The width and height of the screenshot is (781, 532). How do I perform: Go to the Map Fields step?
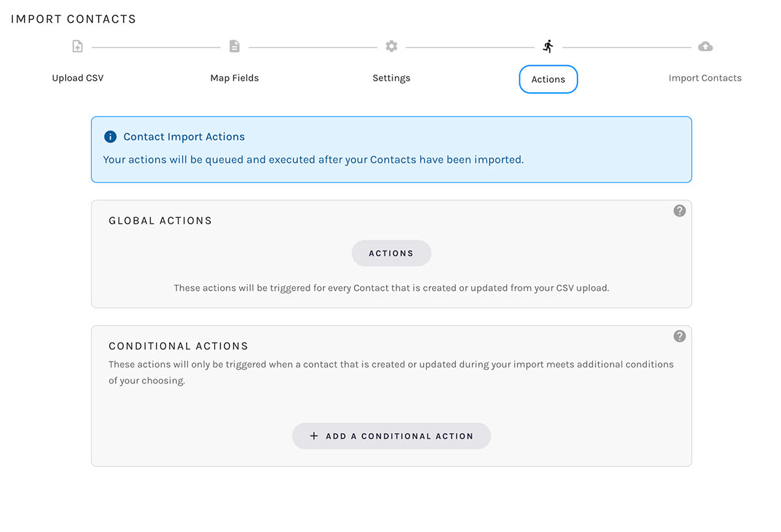click(x=234, y=77)
